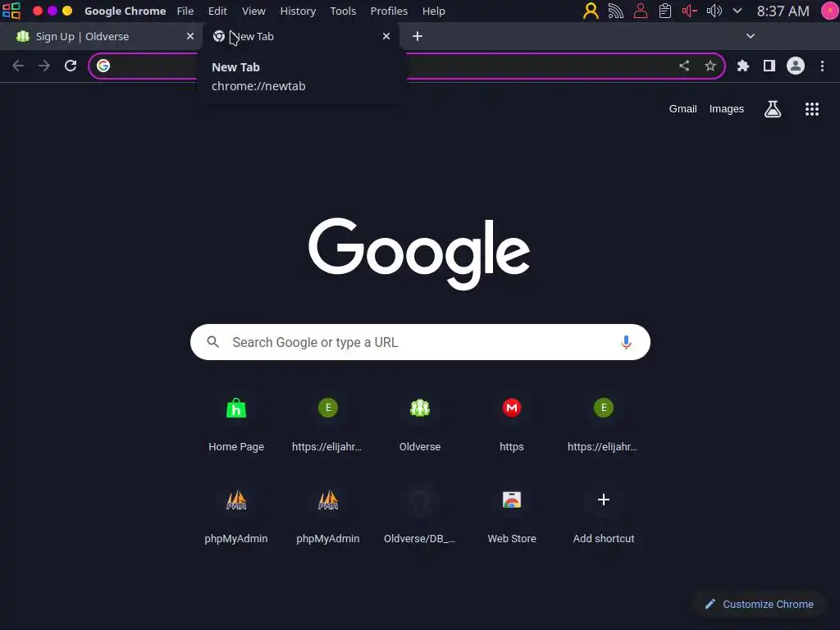Expand the system tray chevron
The width and height of the screenshot is (840, 630).
(737, 11)
